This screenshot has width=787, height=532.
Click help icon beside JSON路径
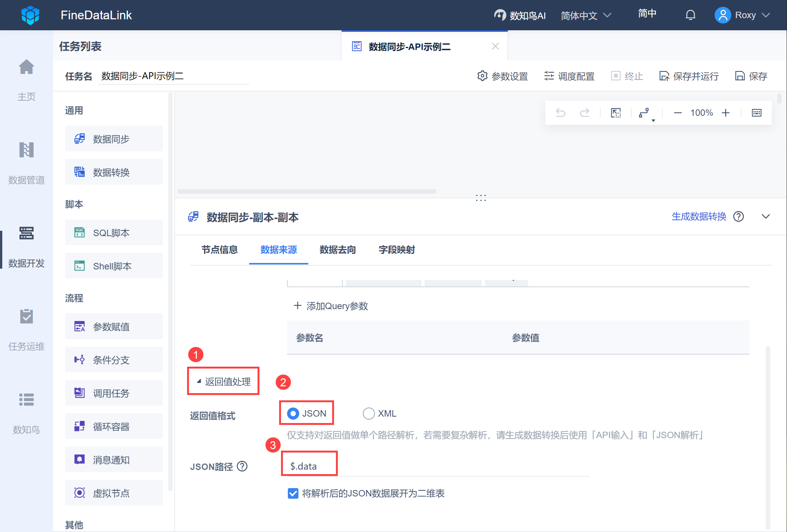(x=242, y=466)
